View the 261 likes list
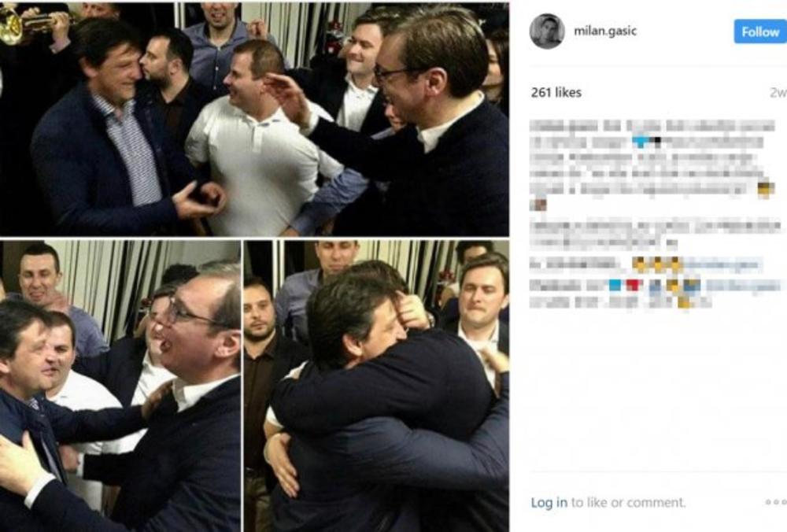This screenshot has height=532, width=787. pos(556,92)
